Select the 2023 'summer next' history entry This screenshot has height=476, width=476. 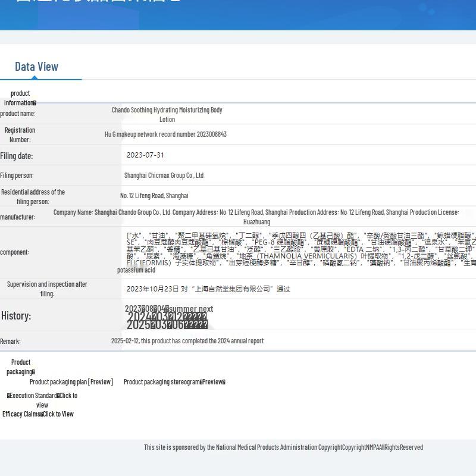pos(169,309)
